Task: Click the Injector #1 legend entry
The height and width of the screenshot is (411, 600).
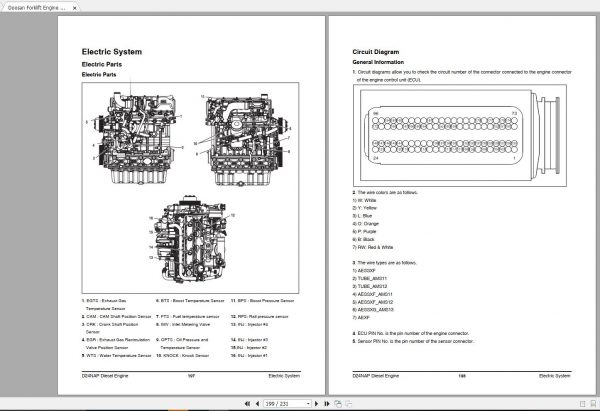Action: click(x=249, y=356)
